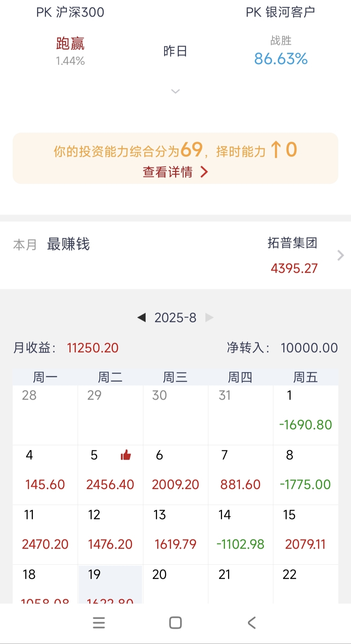Tap the Android back arrow icon
Viewport: 351px width, 644px height.
coord(252,623)
